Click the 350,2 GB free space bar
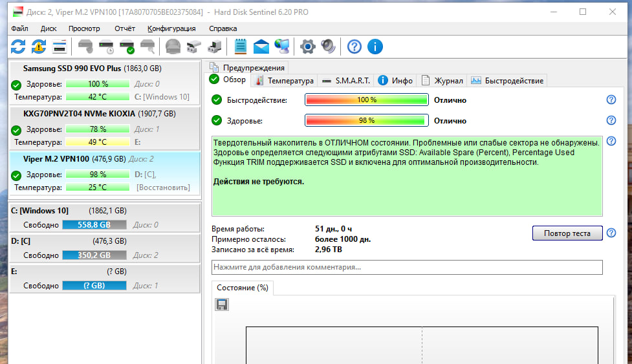Screen dimensions: 632x364 [94, 255]
